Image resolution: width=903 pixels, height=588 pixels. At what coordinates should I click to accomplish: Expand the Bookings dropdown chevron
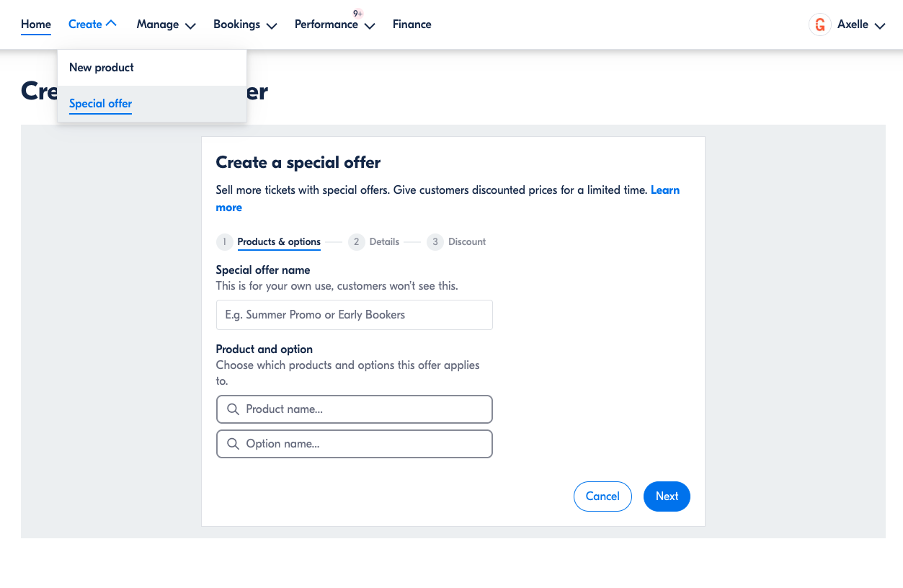point(272,26)
